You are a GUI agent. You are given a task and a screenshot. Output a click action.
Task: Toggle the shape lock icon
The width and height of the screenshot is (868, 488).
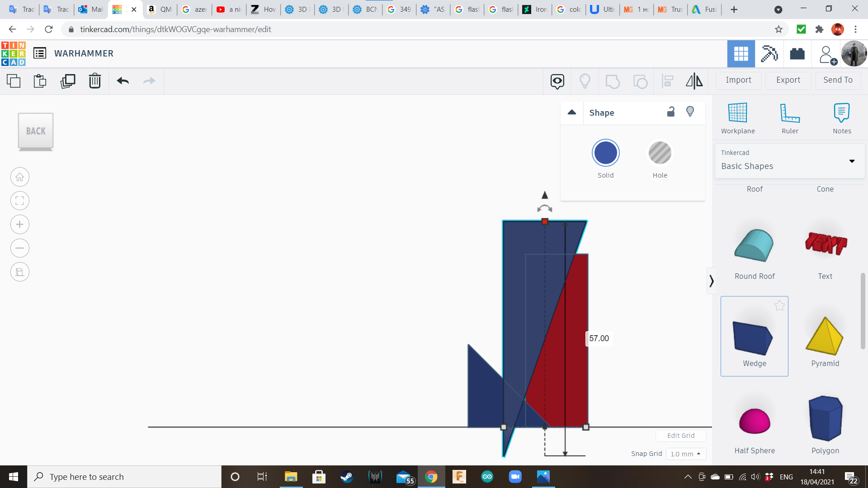[671, 112]
